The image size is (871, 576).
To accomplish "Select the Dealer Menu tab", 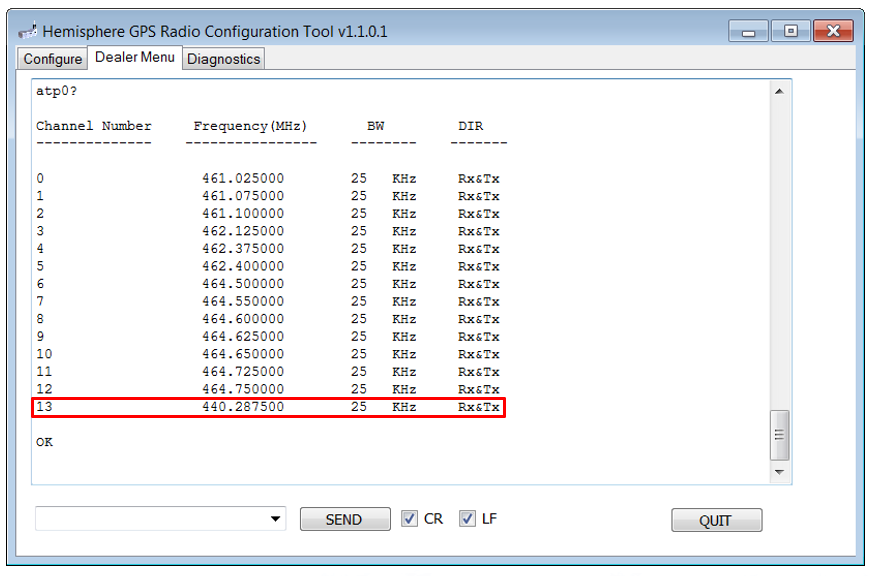I will point(134,58).
